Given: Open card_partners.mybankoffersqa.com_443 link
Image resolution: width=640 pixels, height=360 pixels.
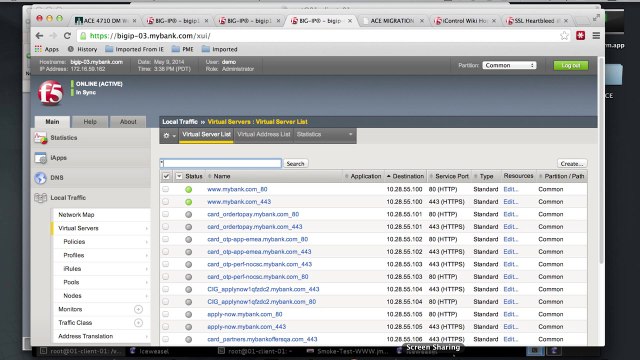Looking at the screenshot, I should tap(262, 339).
